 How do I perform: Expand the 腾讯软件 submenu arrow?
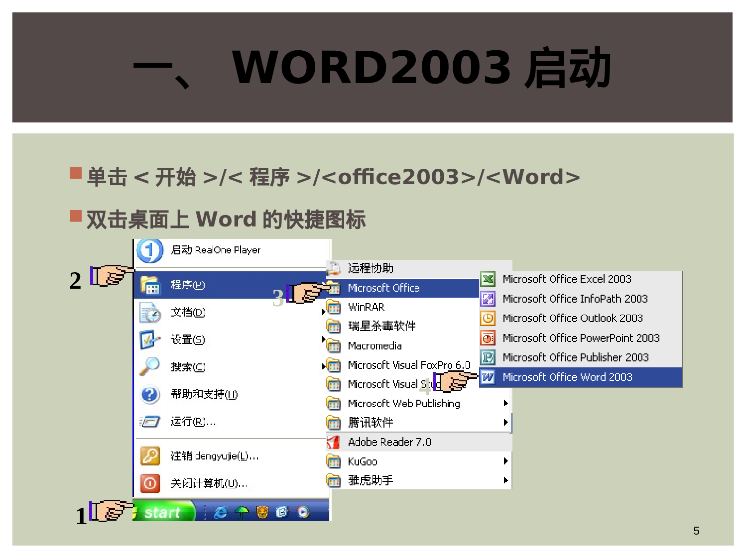coord(505,423)
